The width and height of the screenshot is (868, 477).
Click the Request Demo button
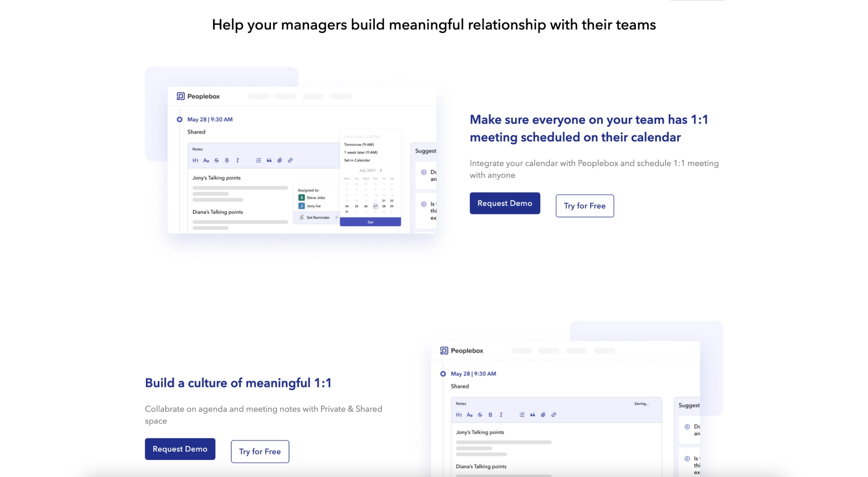[504, 203]
